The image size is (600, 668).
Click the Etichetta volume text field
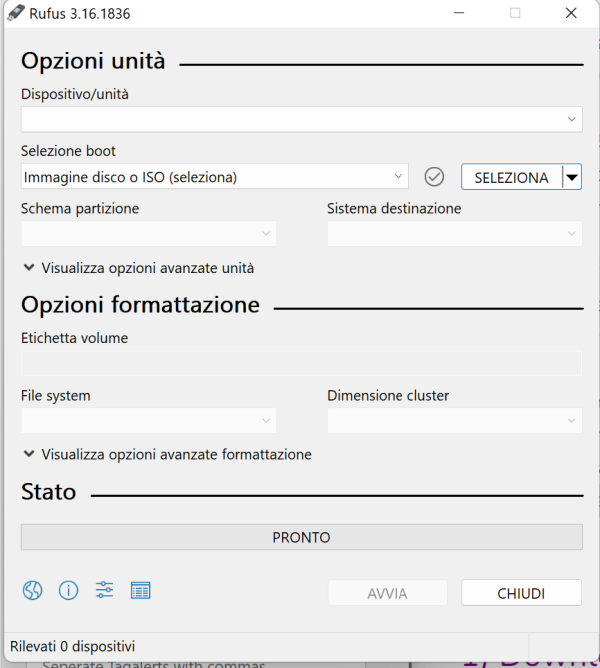(x=301, y=363)
